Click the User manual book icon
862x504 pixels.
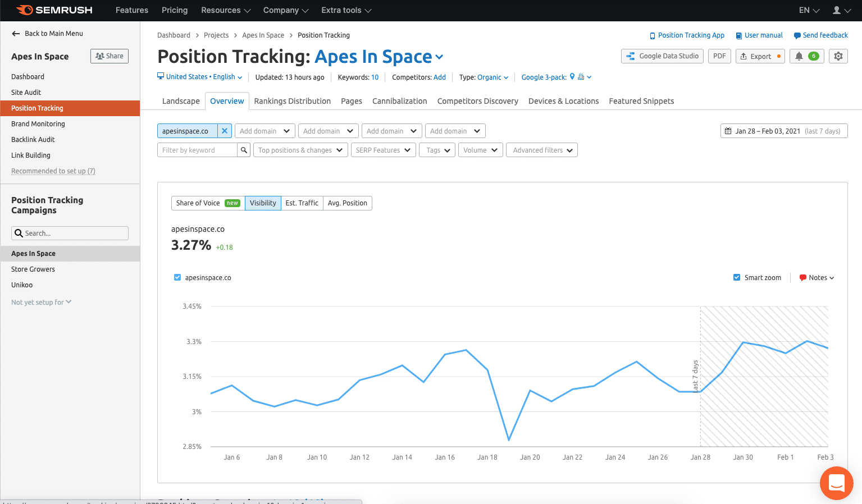[739, 35]
